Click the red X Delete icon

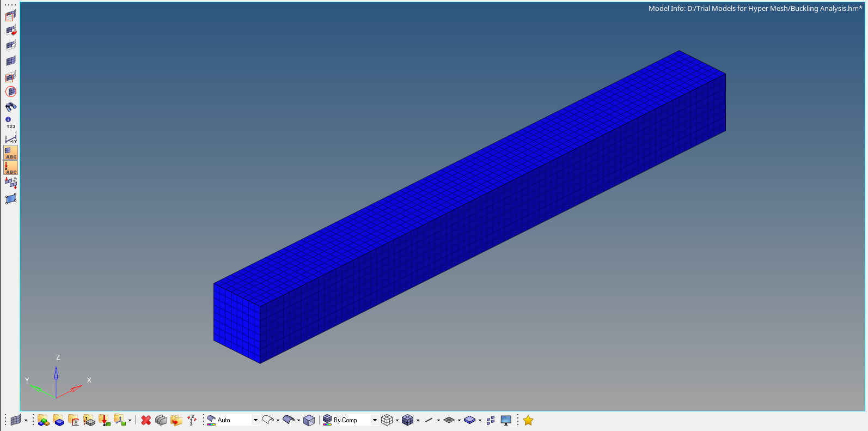tap(146, 420)
